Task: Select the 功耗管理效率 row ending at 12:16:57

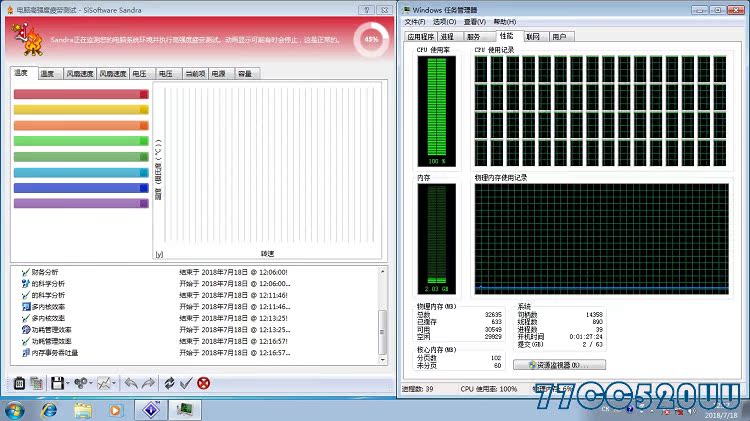Action: point(195,341)
